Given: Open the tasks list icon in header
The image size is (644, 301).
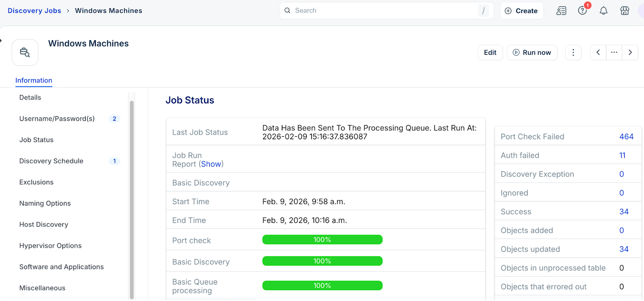Looking at the screenshot, I should point(561,11).
